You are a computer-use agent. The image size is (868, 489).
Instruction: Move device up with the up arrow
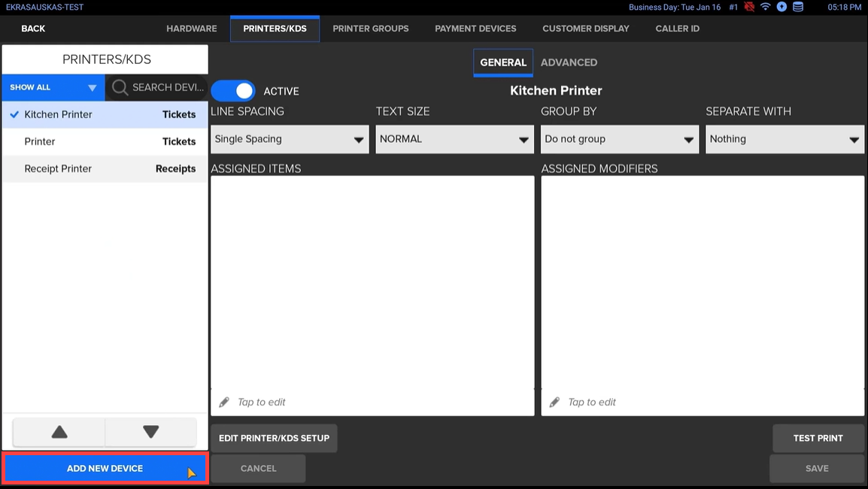(x=59, y=432)
